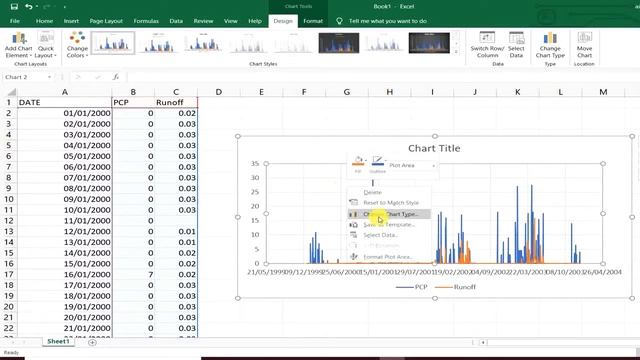Apply the last dark chart style thumbnail
640x360 pixels.
pyautogui.click(x=429, y=43)
